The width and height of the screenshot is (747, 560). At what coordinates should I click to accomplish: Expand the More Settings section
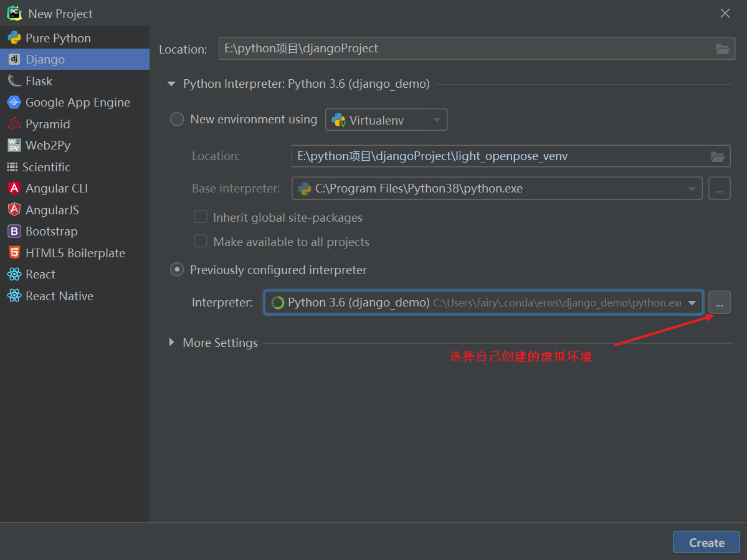pos(172,343)
